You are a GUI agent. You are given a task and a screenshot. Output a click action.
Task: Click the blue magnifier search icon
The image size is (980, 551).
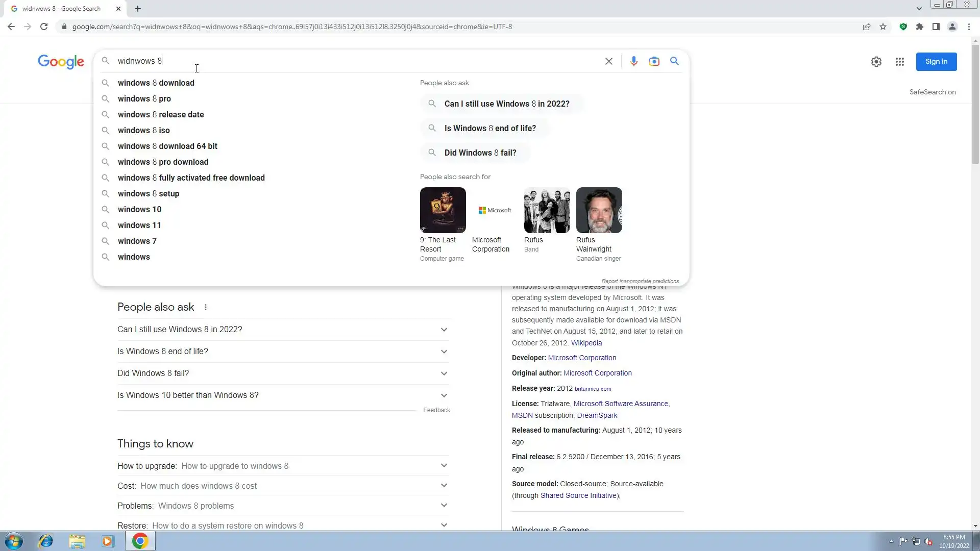click(674, 61)
